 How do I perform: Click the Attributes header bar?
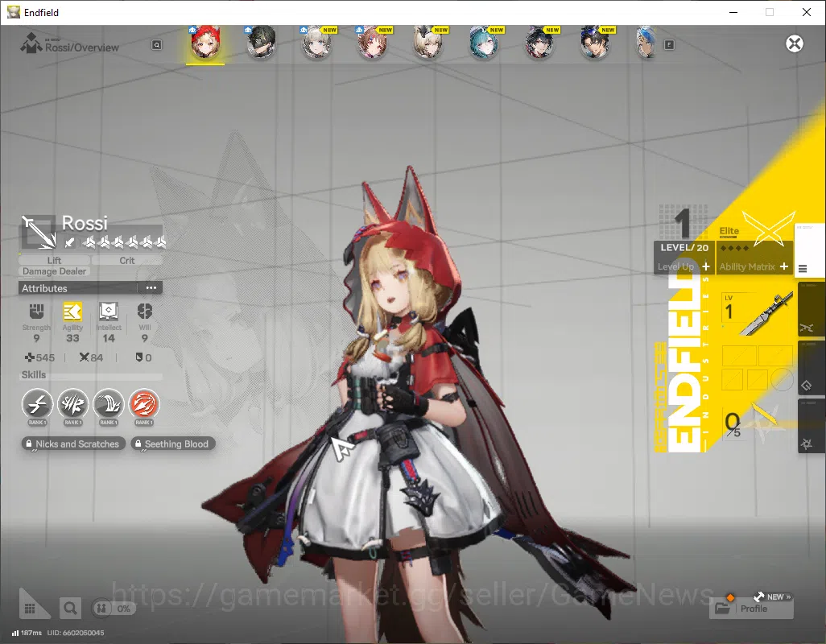point(91,288)
